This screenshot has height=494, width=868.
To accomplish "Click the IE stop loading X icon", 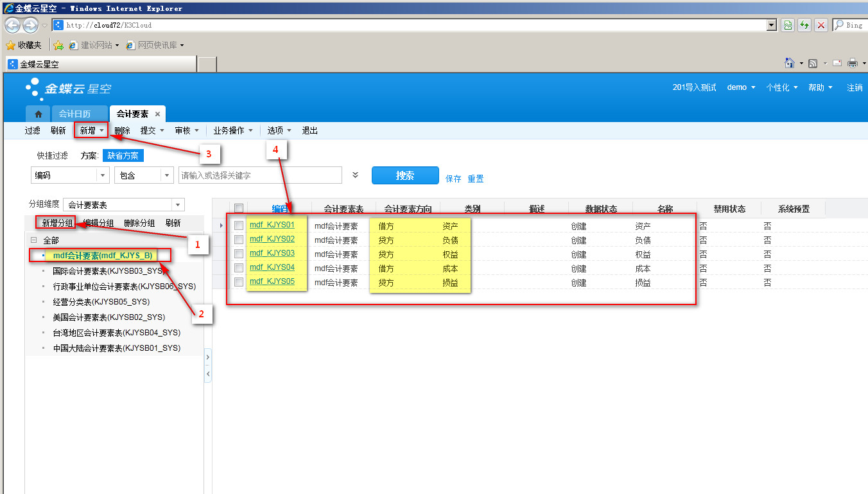I will (x=820, y=25).
